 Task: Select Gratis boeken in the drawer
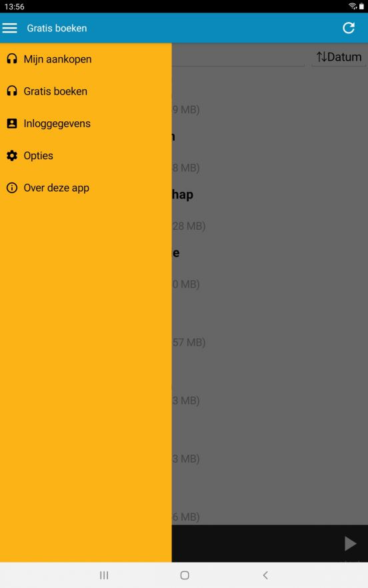click(x=85, y=91)
